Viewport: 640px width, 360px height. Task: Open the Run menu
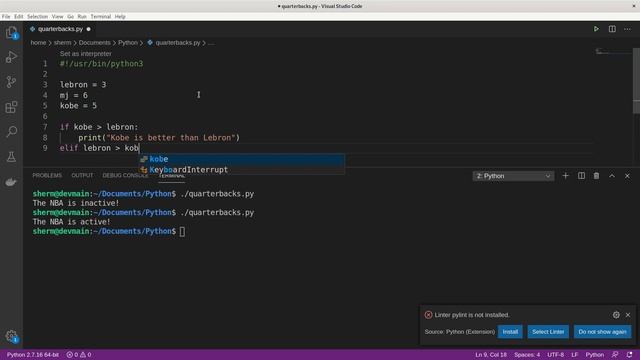(x=82, y=16)
